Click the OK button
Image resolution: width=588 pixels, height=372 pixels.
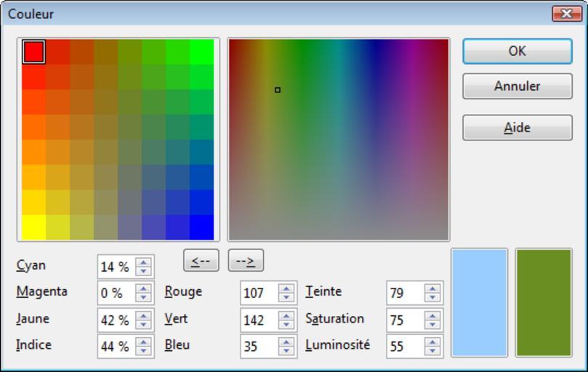click(517, 52)
